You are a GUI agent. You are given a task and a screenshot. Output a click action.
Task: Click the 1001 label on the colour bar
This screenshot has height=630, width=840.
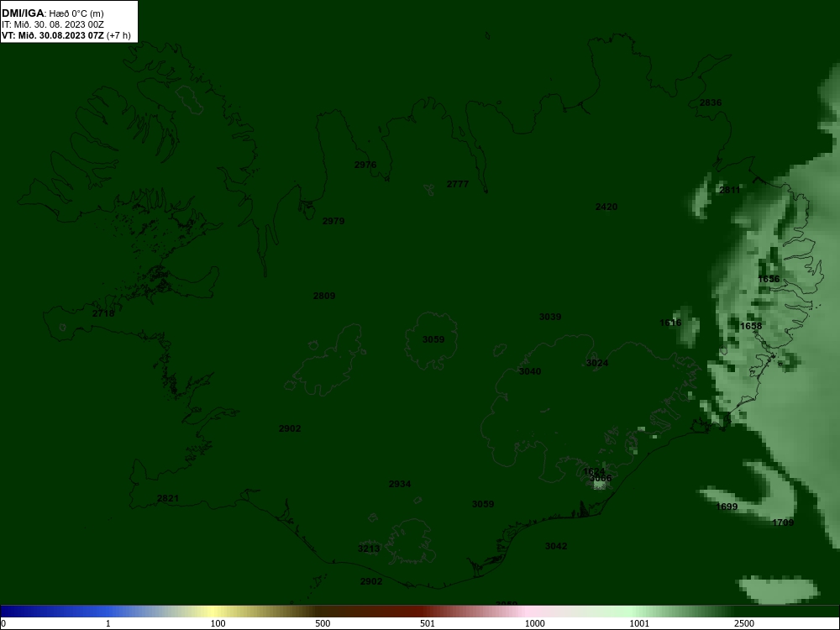tap(639, 623)
